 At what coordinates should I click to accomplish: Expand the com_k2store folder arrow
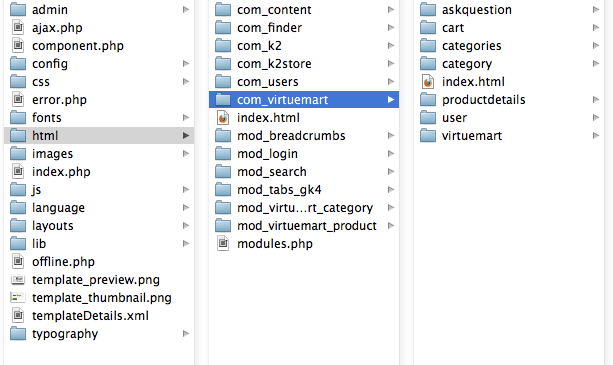391,64
